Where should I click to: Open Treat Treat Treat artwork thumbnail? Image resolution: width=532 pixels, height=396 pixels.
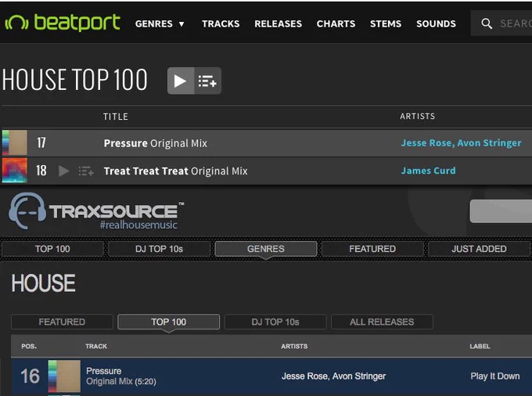(x=15, y=171)
